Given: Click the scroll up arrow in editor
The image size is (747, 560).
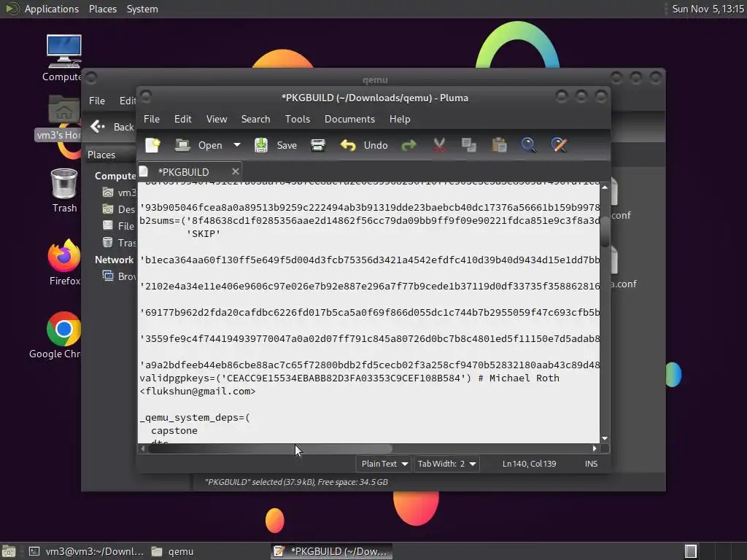Looking at the screenshot, I should [605, 187].
